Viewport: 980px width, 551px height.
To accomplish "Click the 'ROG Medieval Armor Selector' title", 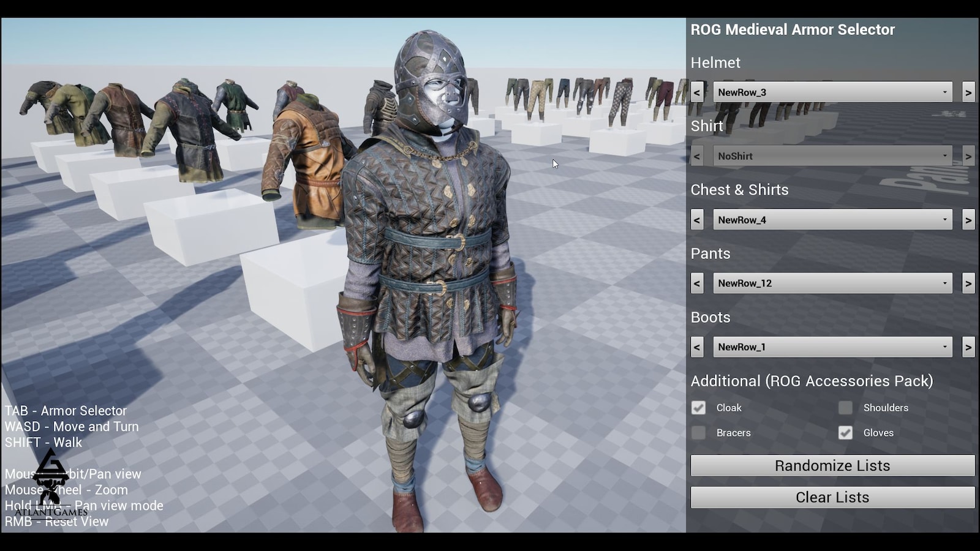I will [793, 29].
